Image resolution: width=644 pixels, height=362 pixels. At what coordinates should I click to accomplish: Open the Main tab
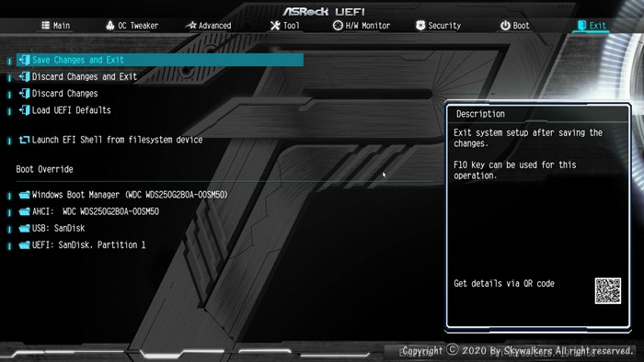coord(56,26)
